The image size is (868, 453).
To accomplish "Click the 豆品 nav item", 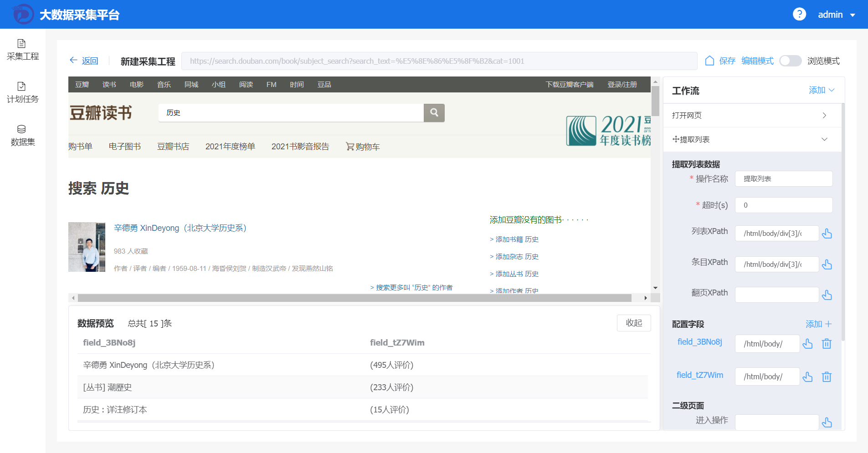I will 324,84.
